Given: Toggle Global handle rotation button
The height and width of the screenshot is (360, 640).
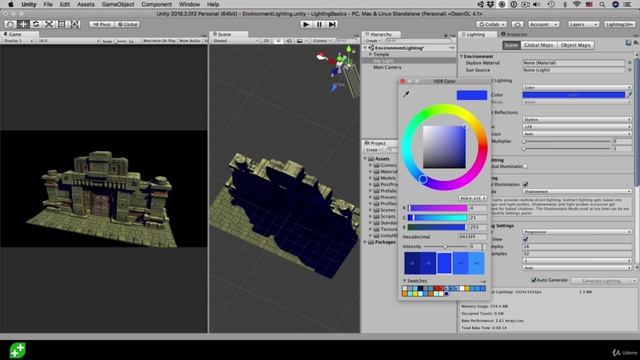Looking at the screenshot, I should click(x=127, y=24).
